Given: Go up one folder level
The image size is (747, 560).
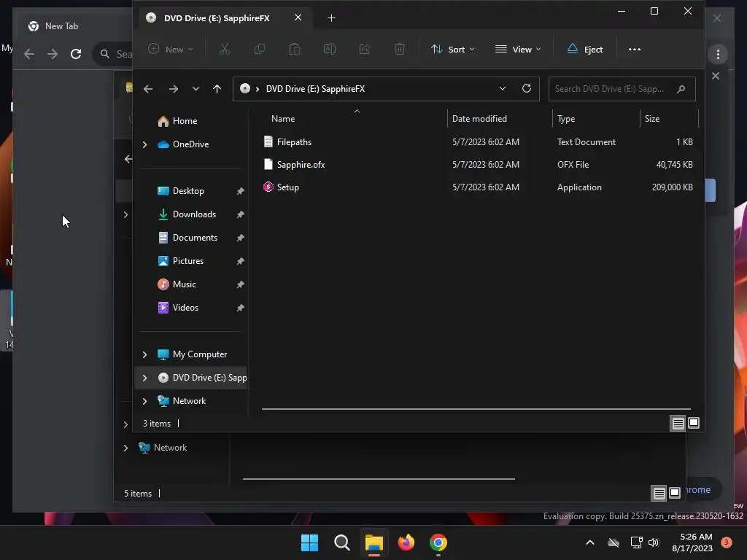Looking at the screenshot, I should (x=217, y=89).
